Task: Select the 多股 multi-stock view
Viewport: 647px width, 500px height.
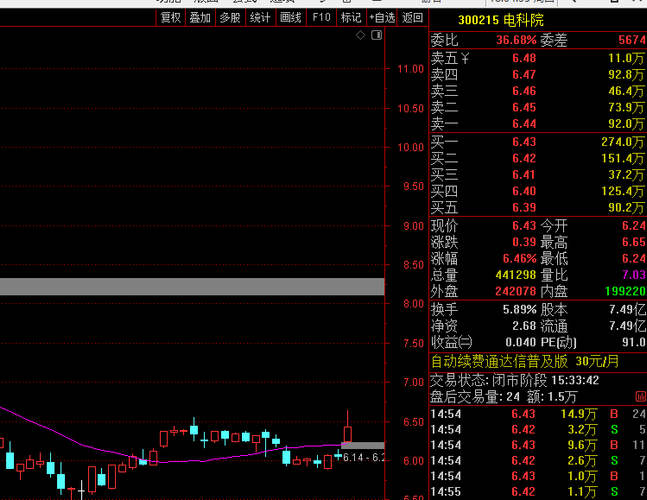Action: click(230, 18)
